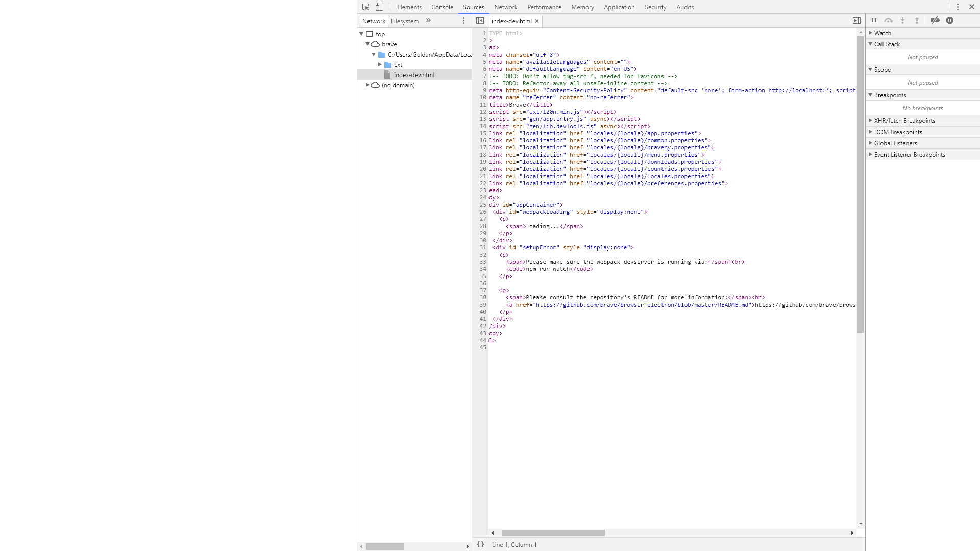Click the step over next function icon

point(888,21)
